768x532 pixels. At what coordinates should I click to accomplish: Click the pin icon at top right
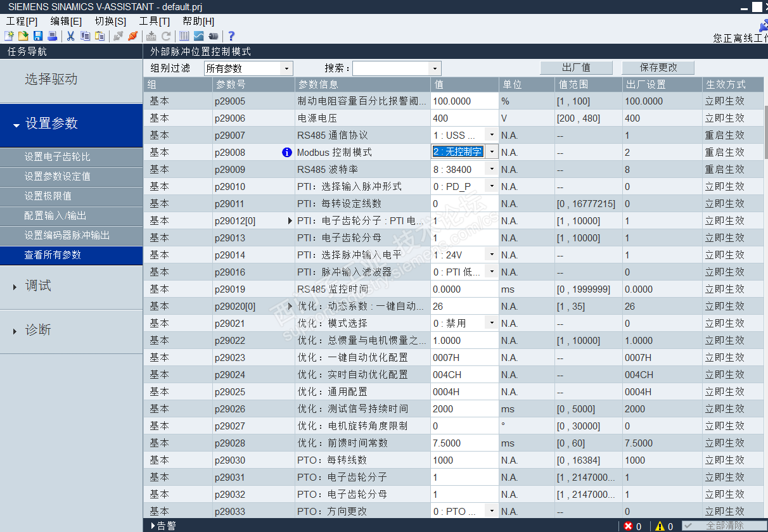point(762,25)
